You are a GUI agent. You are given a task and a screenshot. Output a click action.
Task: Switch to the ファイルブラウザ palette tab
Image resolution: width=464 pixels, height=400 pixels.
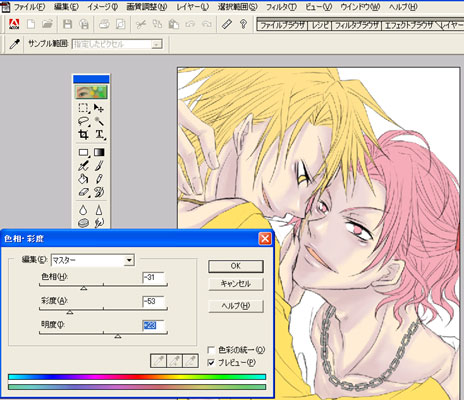[x=282, y=25]
